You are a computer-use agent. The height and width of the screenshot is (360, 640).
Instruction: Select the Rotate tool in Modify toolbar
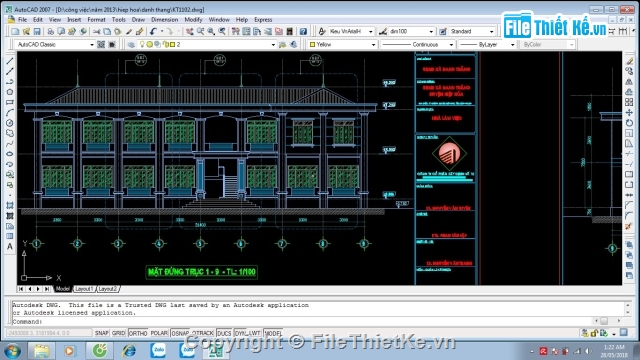629,123
